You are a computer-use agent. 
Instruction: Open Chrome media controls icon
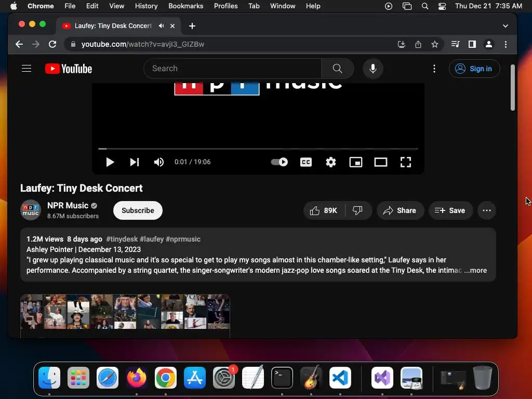coord(455,44)
